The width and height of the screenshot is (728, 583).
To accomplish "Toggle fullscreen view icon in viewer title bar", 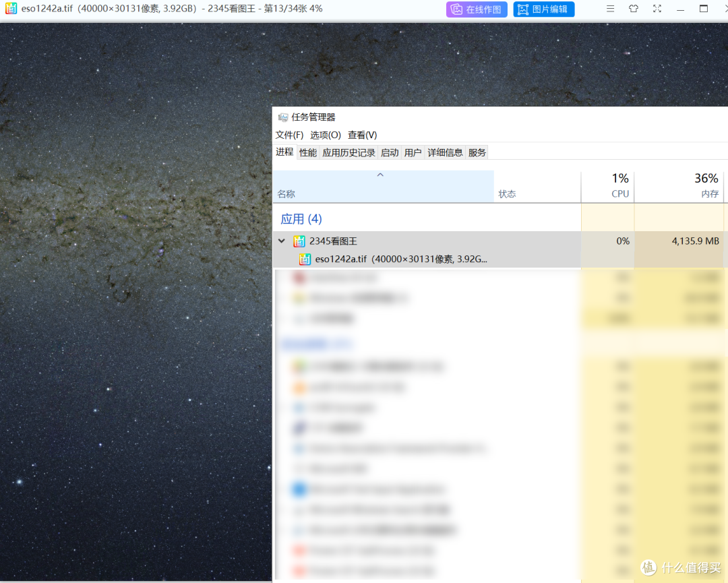I will 657,9.
